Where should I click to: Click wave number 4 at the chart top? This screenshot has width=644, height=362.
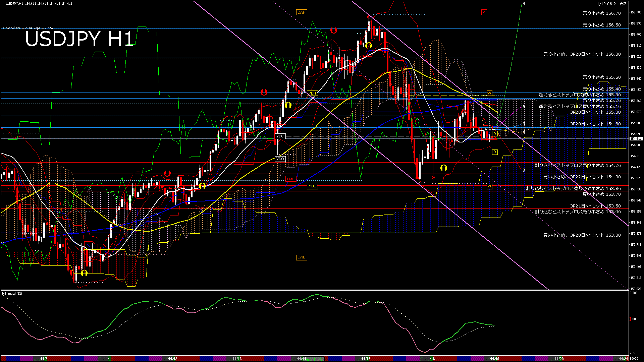[x=524, y=4]
